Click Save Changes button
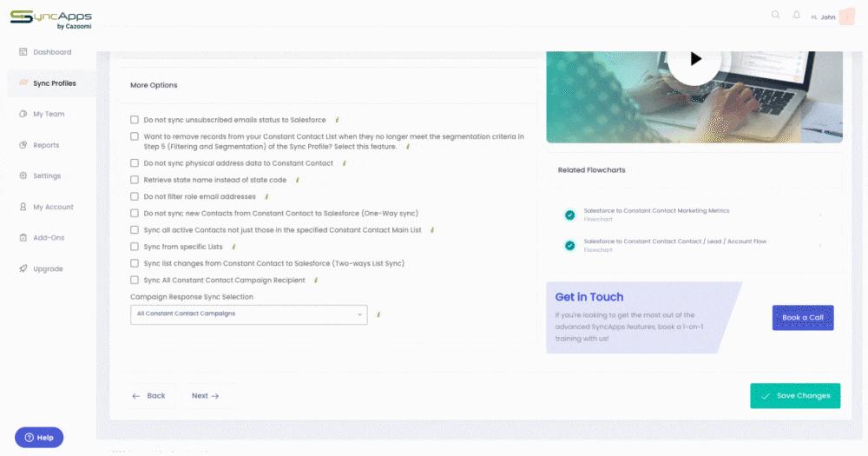 point(795,396)
